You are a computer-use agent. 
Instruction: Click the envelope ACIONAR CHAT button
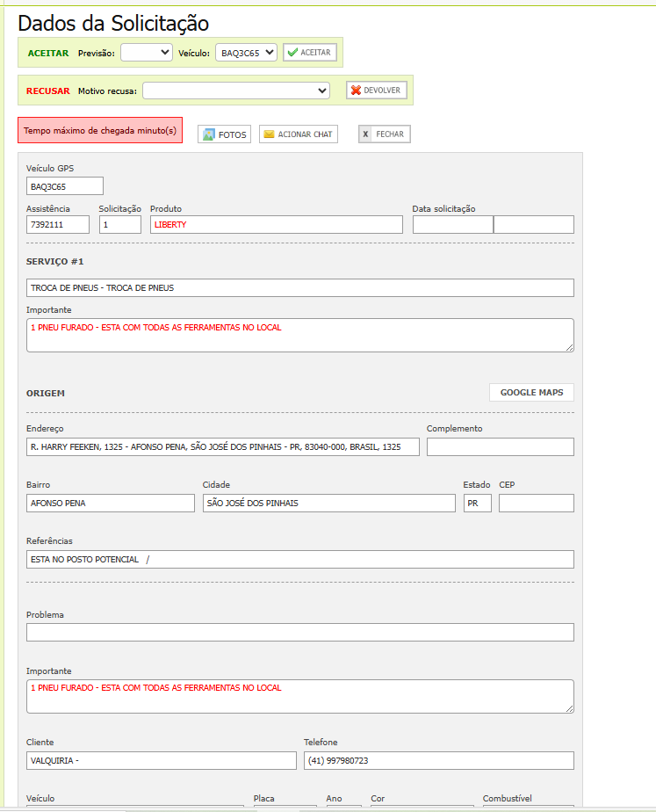click(299, 134)
